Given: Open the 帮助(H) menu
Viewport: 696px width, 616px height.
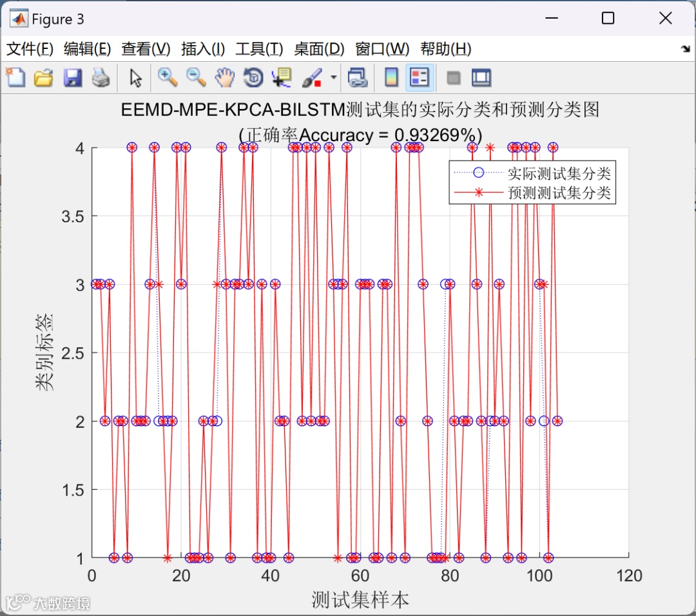Looking at the screenshot, I should tap(446, 49).
